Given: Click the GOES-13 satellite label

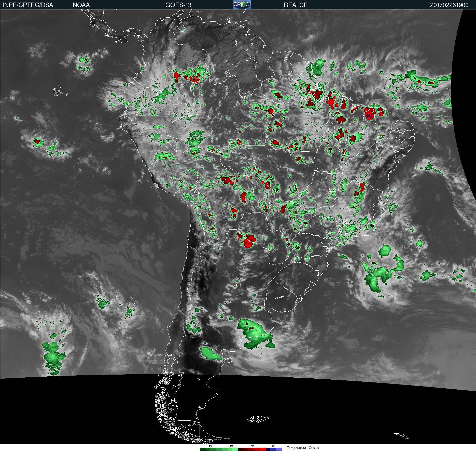Looking at the screenshot, I should point(178,5).
